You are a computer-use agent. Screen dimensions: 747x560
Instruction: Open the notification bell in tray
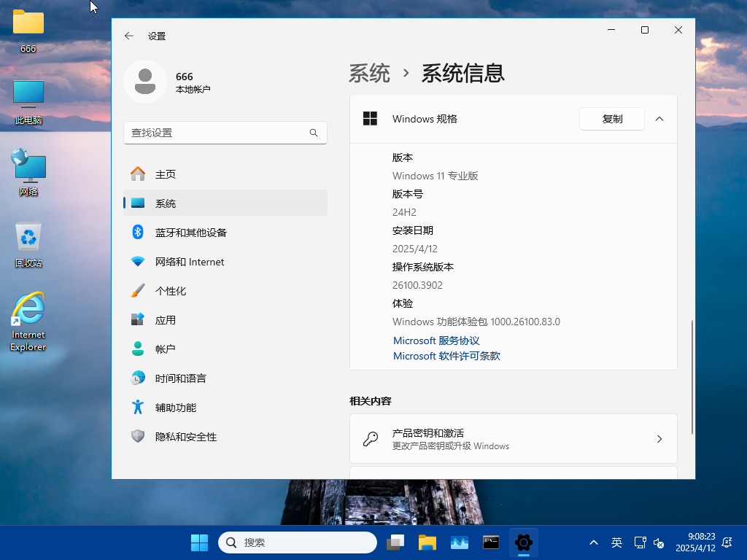(x=727, y=542)
